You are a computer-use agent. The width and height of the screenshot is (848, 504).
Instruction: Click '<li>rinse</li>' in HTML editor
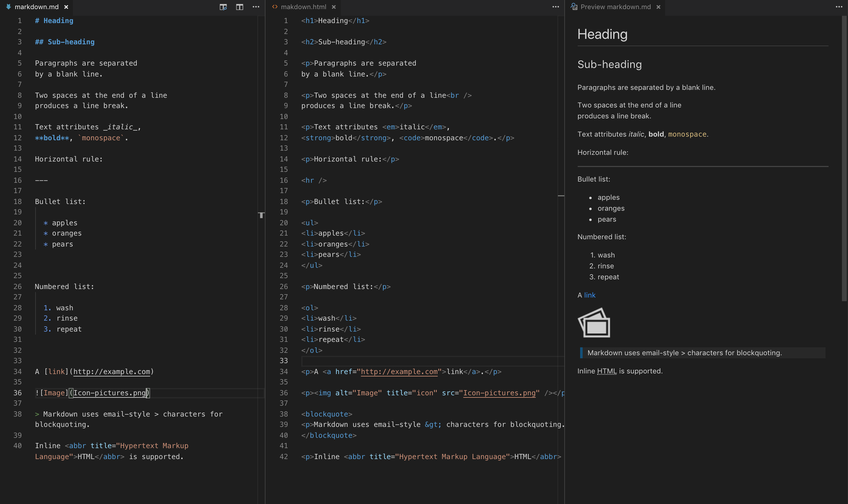point(331,329)
